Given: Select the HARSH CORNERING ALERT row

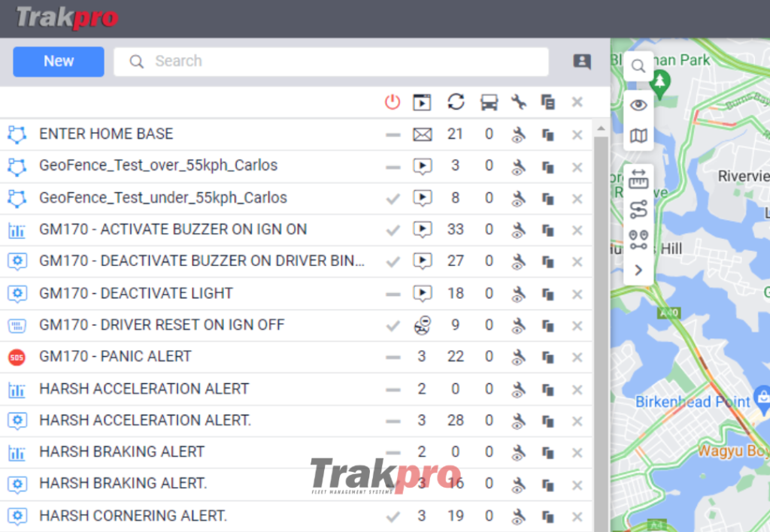Looking at the screenshot, I should click(150, 515).
